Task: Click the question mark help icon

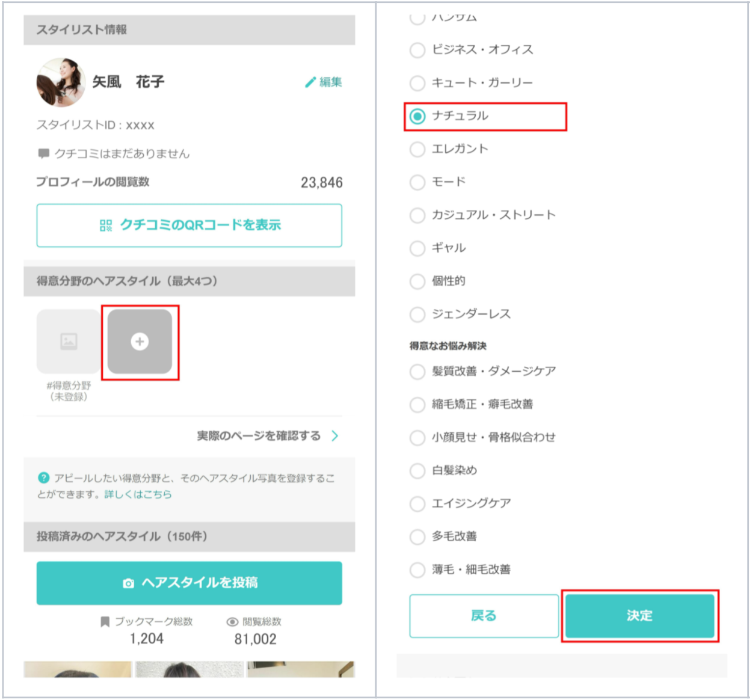Action: pos(43,478)
